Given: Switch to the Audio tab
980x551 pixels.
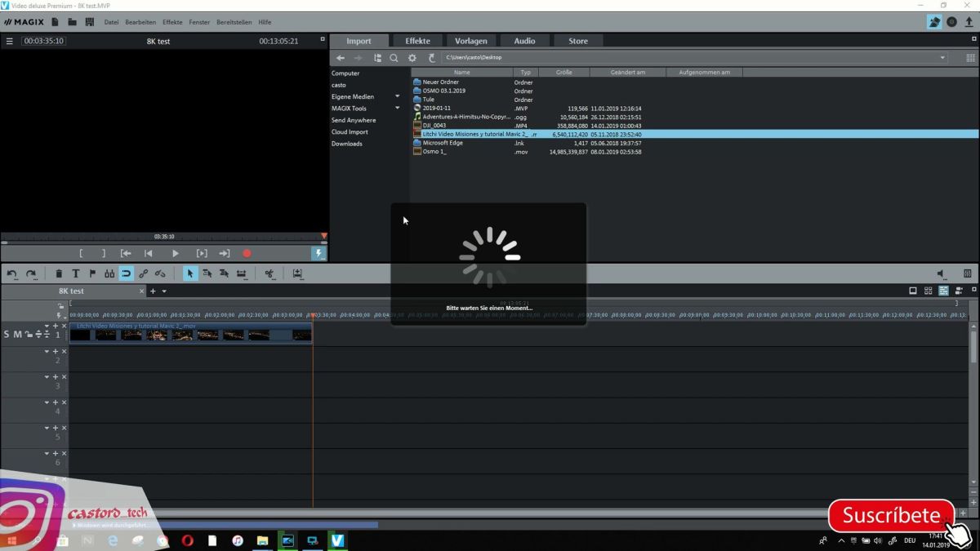Looking at the screenshot, I should pyautogui.click(x=524, y=41).
